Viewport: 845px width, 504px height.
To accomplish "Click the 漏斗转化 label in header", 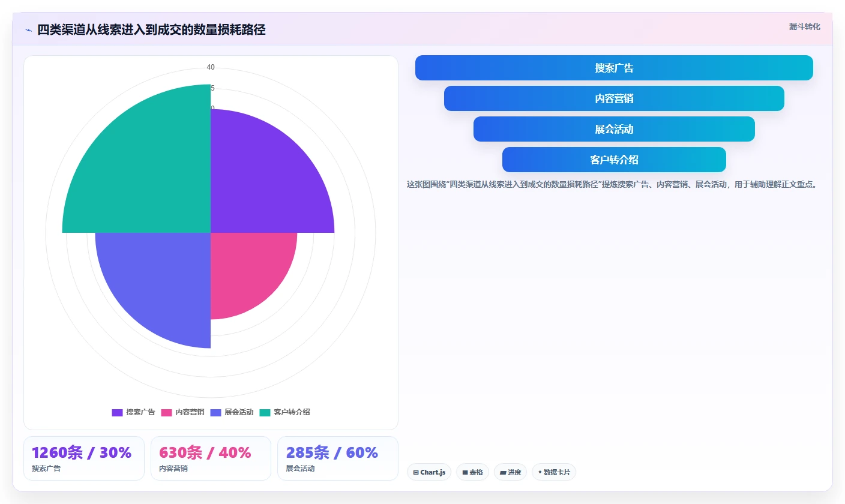I will point(804,26).
